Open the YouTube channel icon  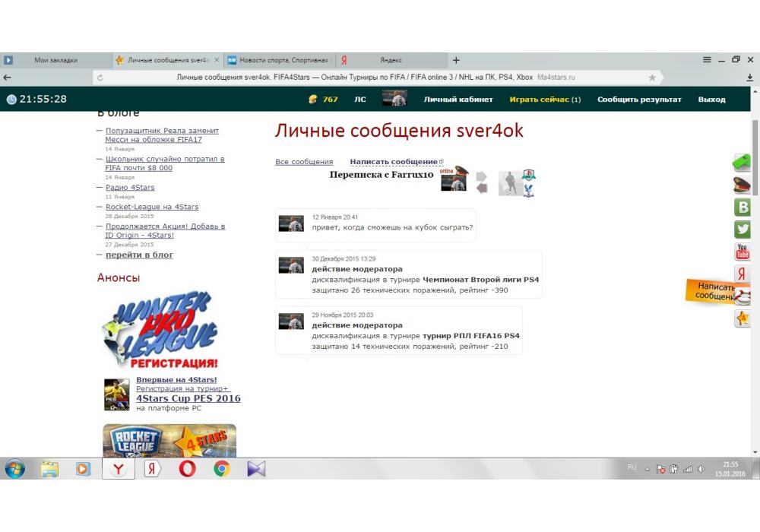coord(743,252)
